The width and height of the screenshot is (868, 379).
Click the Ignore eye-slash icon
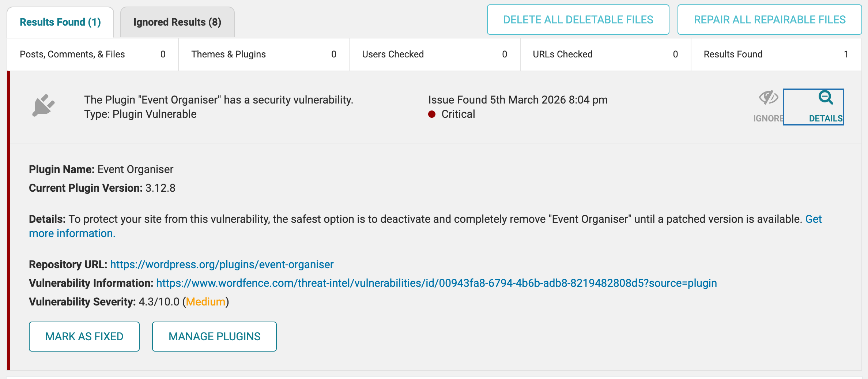[x=768, y=98]
